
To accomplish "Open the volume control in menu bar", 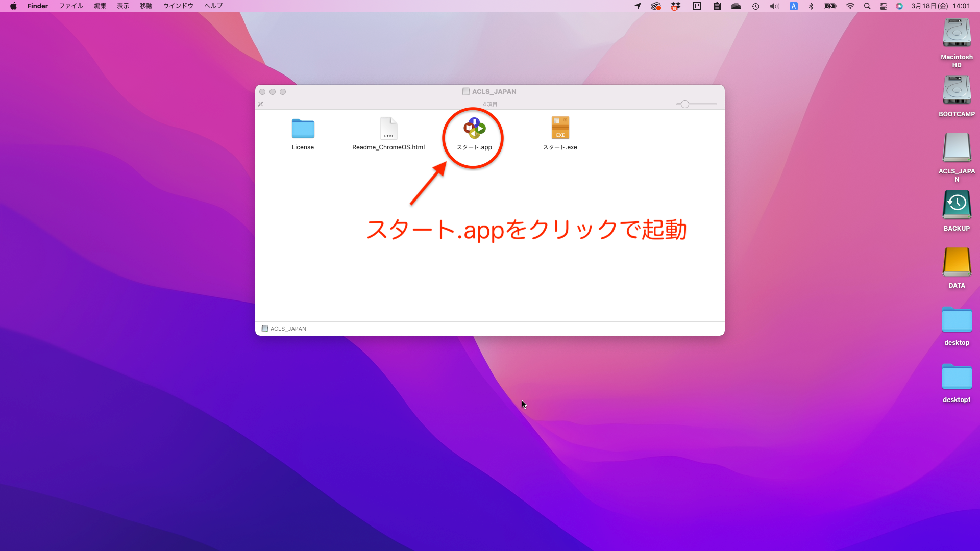I will pyautogui.click(x=774, y=6).
